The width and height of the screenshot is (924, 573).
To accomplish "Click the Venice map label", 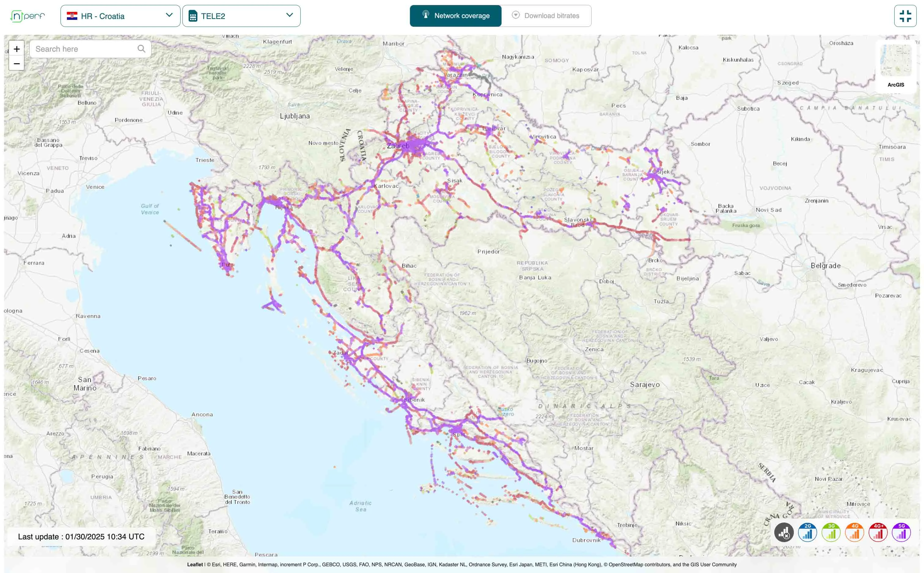I will tap(95, 187).
